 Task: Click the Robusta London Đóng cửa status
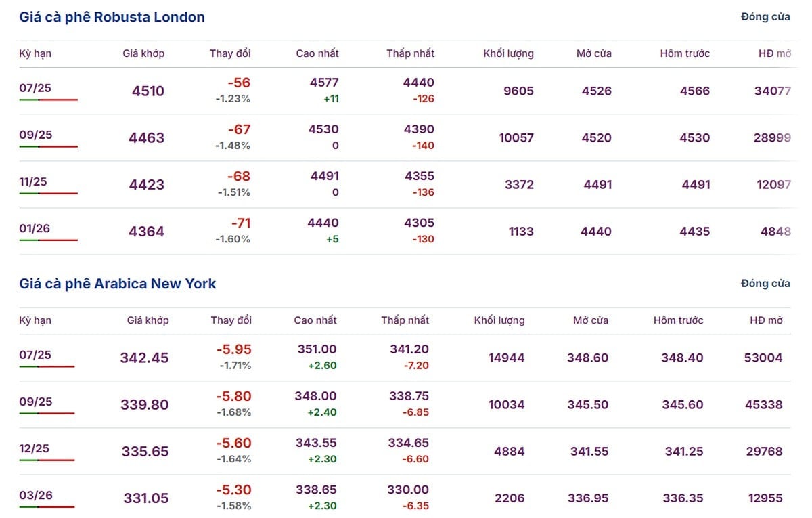click(765, 17)
